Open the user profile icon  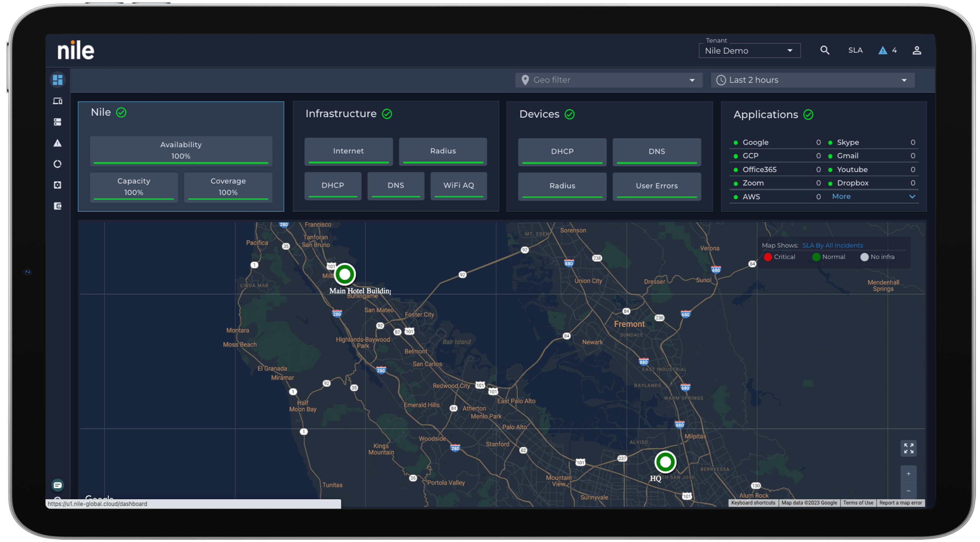pyautogui.click(x=916, y=50)
